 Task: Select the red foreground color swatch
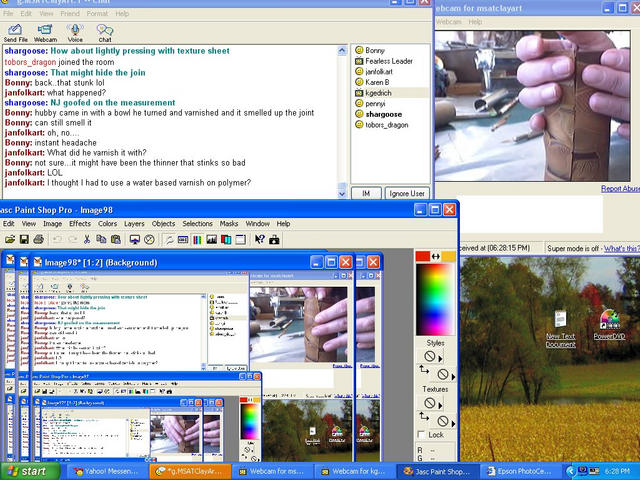click(422, 256)
